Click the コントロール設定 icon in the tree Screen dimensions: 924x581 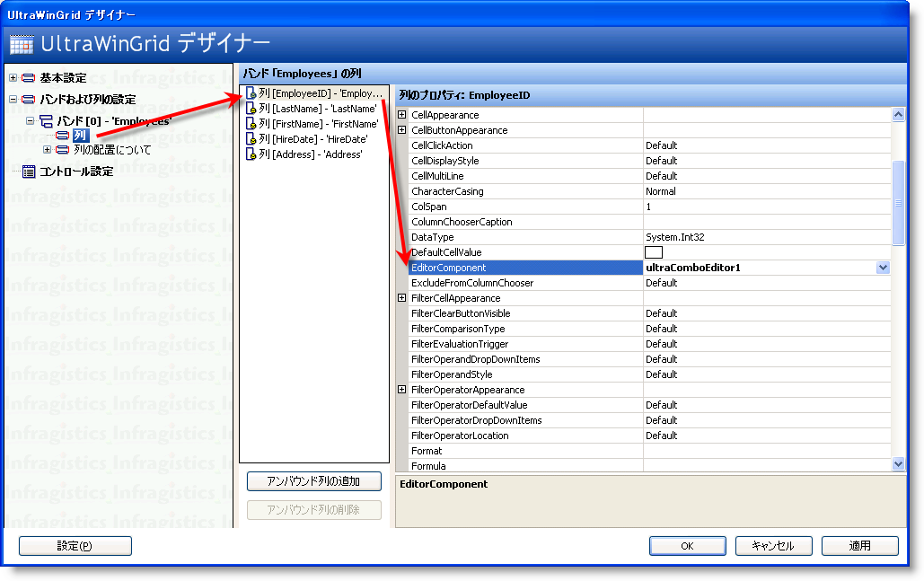pos(29,172)
